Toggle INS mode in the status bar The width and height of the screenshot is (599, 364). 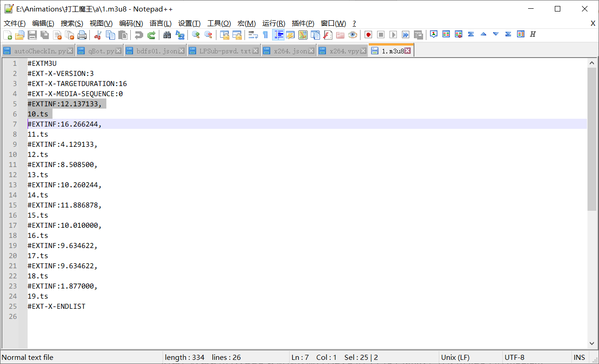pos(580,357)
